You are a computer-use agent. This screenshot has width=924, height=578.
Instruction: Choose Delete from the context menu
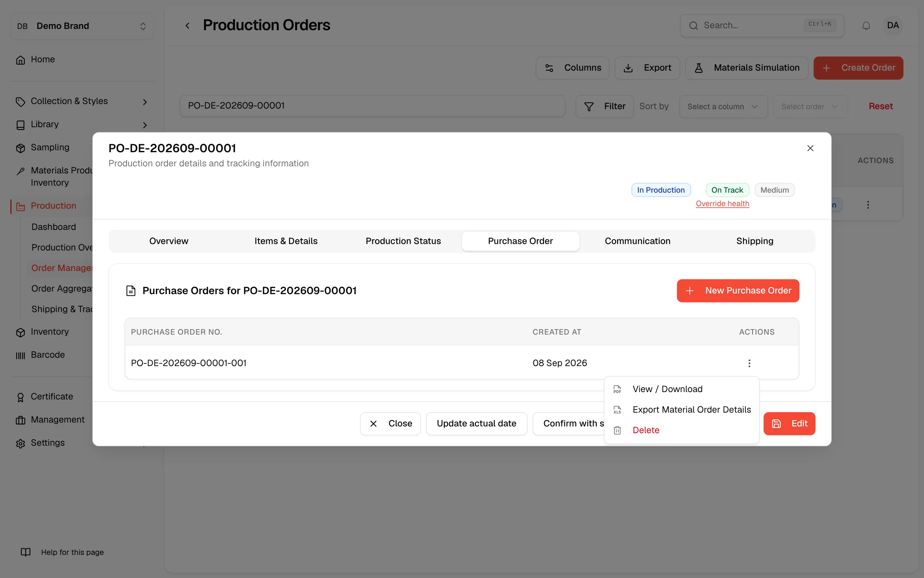pos(681,430)
